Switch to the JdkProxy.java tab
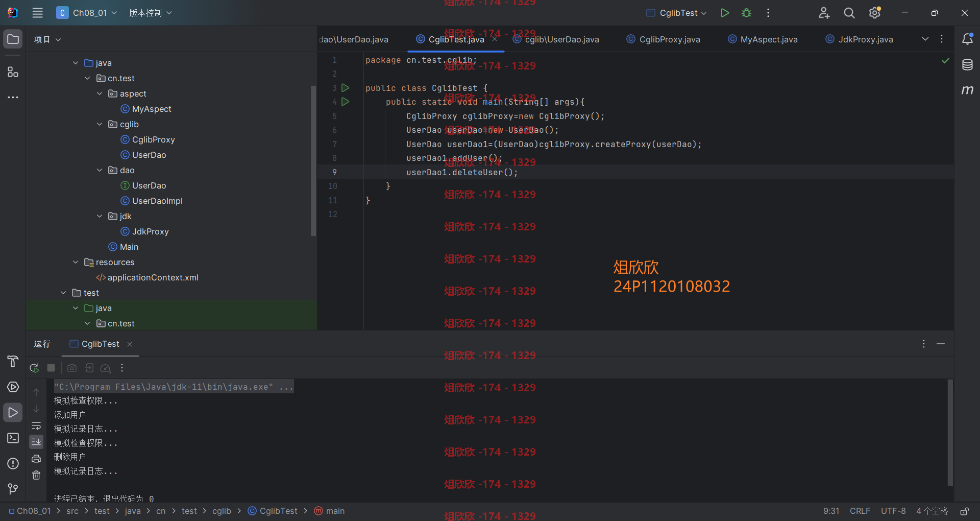 (x=860, y=39)
